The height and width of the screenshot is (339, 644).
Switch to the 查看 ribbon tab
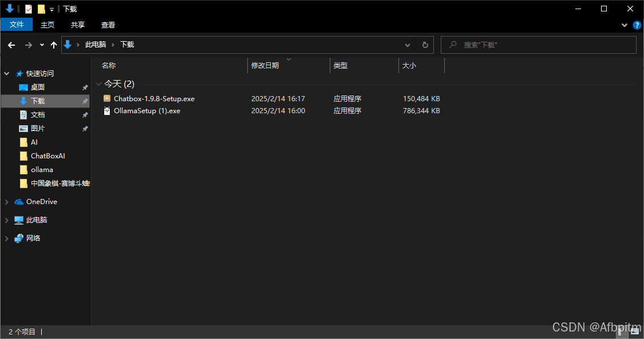[x=108, y=25]
